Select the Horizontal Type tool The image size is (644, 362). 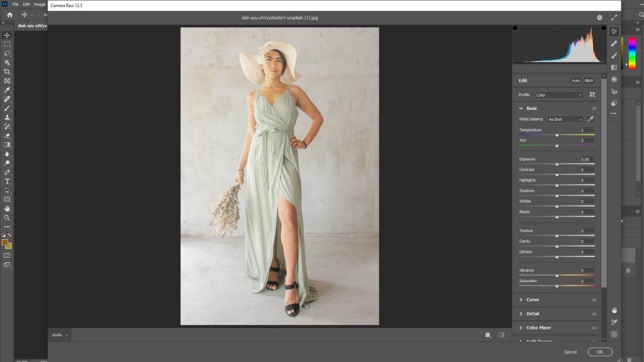(7, 181)
